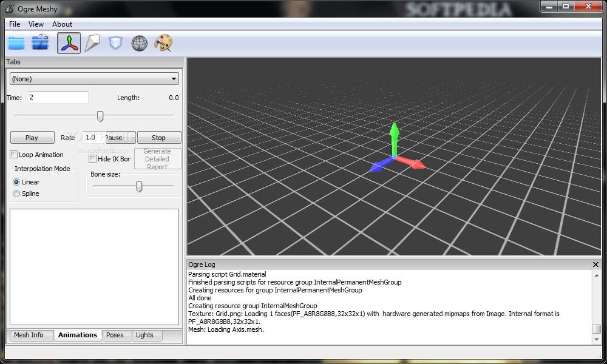Click the Ogre Meshy title bar icon
607x364 pixels.
[x=9, y=9]
